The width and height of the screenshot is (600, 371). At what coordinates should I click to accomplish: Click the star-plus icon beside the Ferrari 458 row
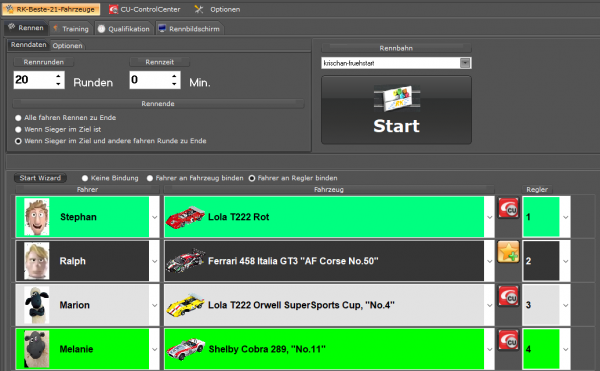point(508,252)
